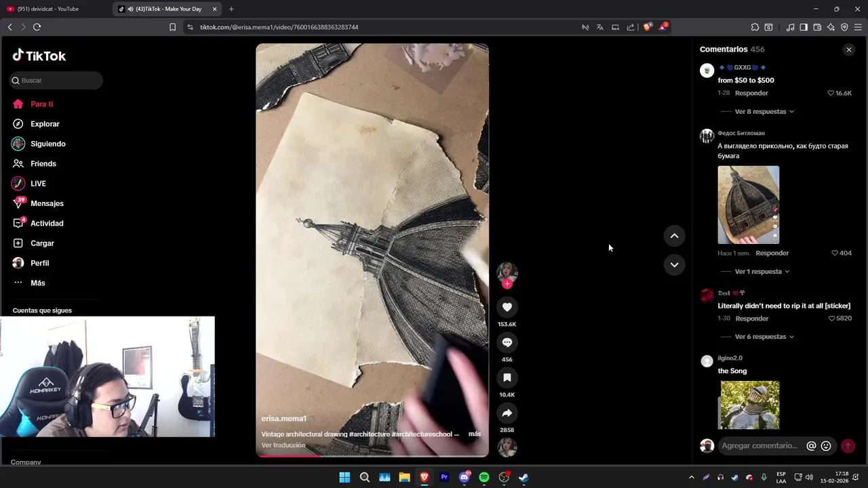Image resolution: width=868 pixels, height=488 pixels.
Task: Expand 'Ver 6 respuestas' replies
Action: (764, 336)
